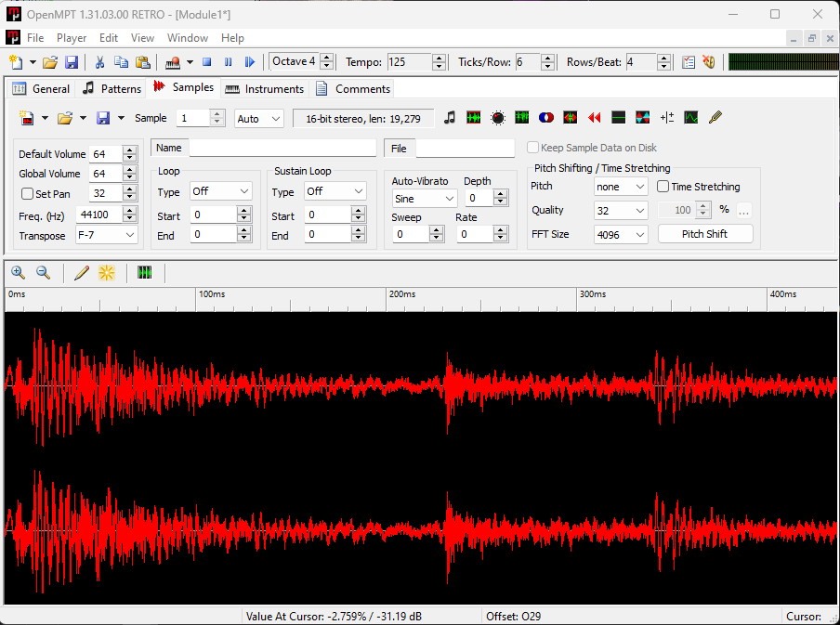Click the Reverse sample icon

click(x=595, y=118)
